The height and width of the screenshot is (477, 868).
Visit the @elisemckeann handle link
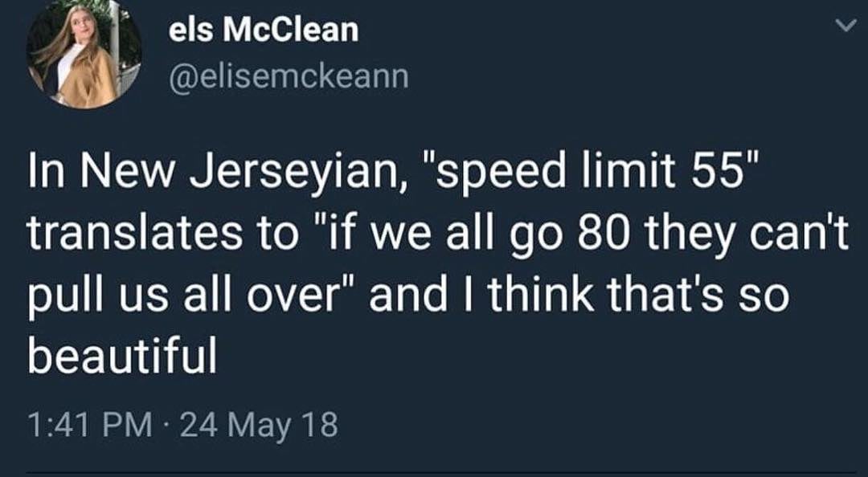[x=289, y=77]
